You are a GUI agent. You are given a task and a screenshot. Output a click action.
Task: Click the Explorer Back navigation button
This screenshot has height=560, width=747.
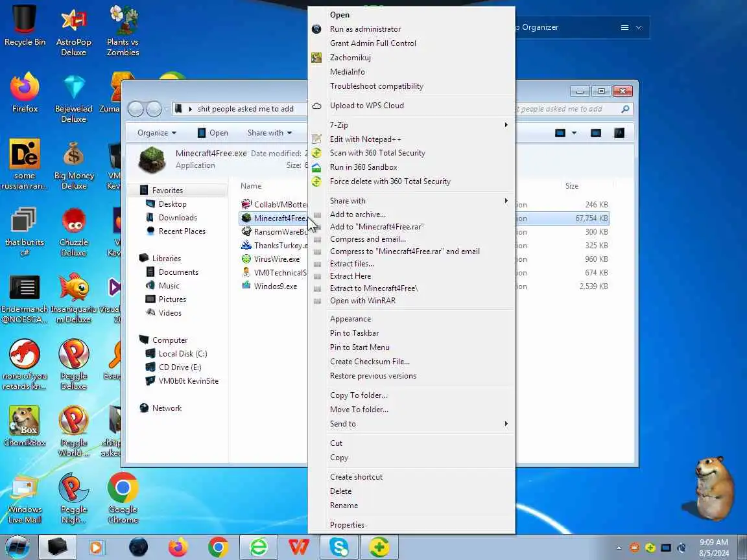click(x=136, y=109)
